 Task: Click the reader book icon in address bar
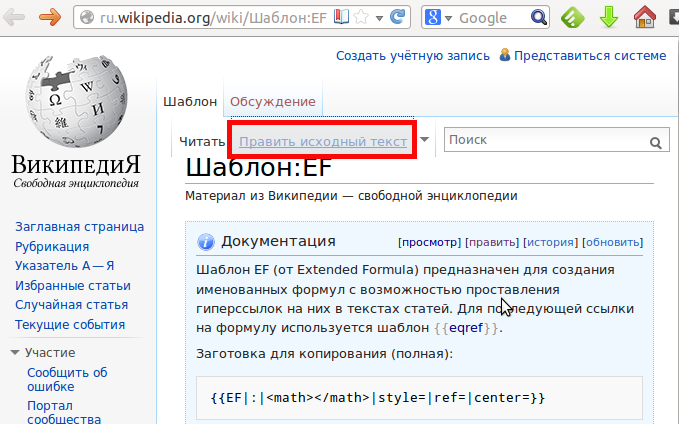pyautogui.click(x=341, y=17)
